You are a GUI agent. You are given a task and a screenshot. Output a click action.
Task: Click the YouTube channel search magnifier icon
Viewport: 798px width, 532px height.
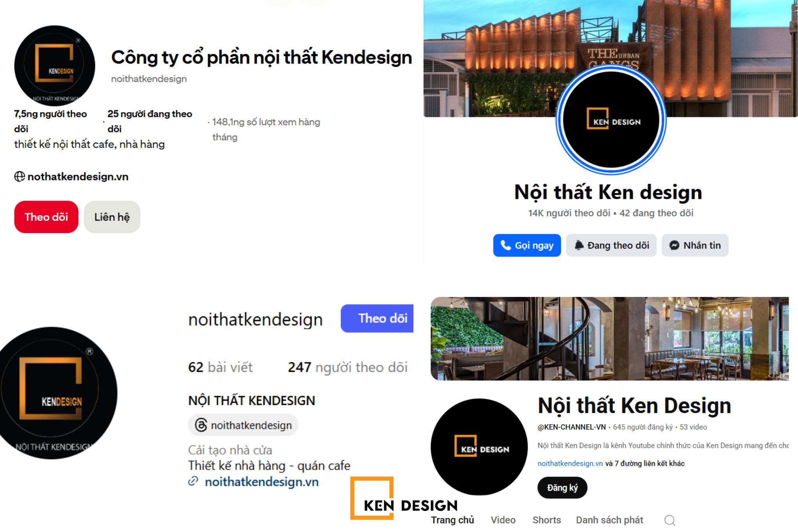[x=670, y=520]
